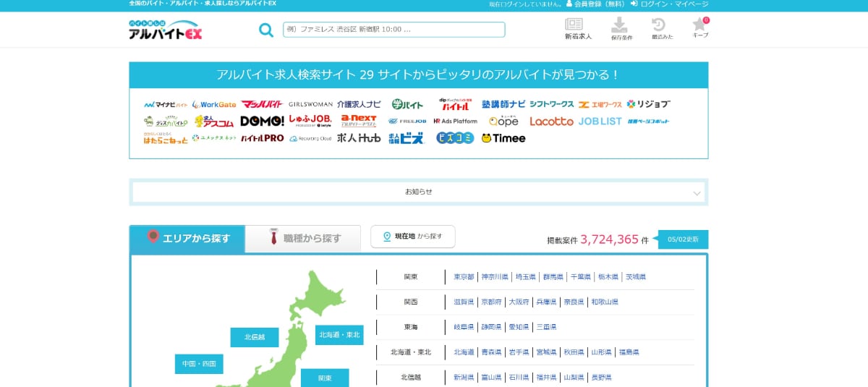
Task: Click the GIRLSWOMAN logo
Action: (310, 104)
